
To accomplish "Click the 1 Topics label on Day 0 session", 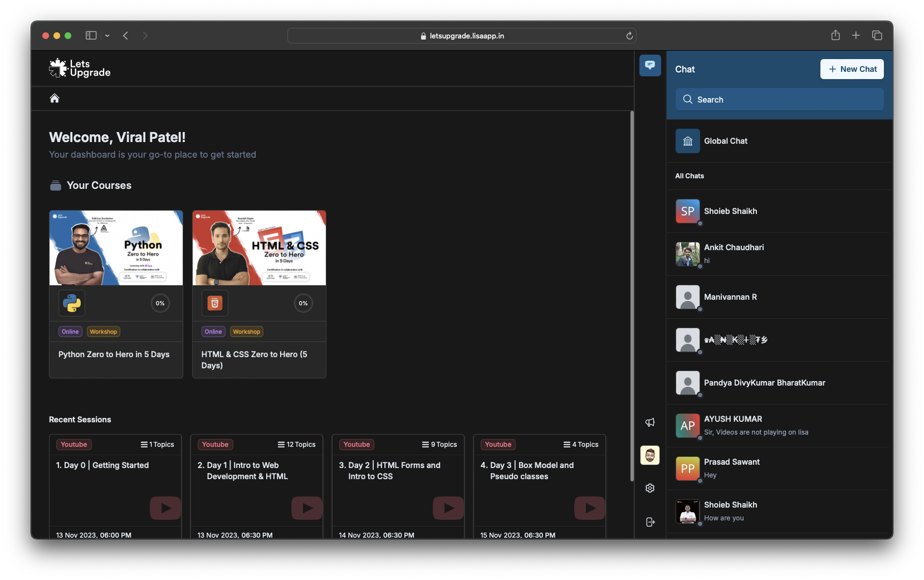I will click(x=158, y=445).
